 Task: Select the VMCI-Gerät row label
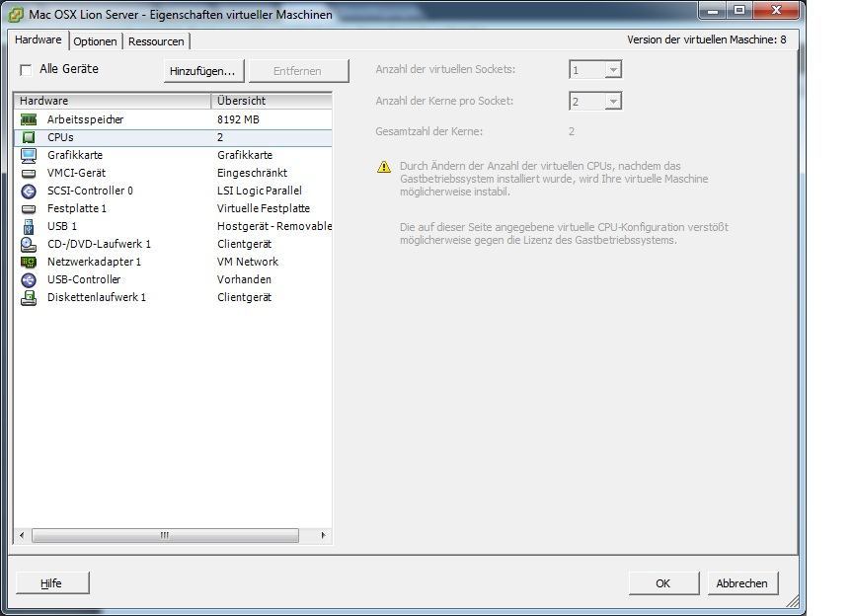pos(77,173)
